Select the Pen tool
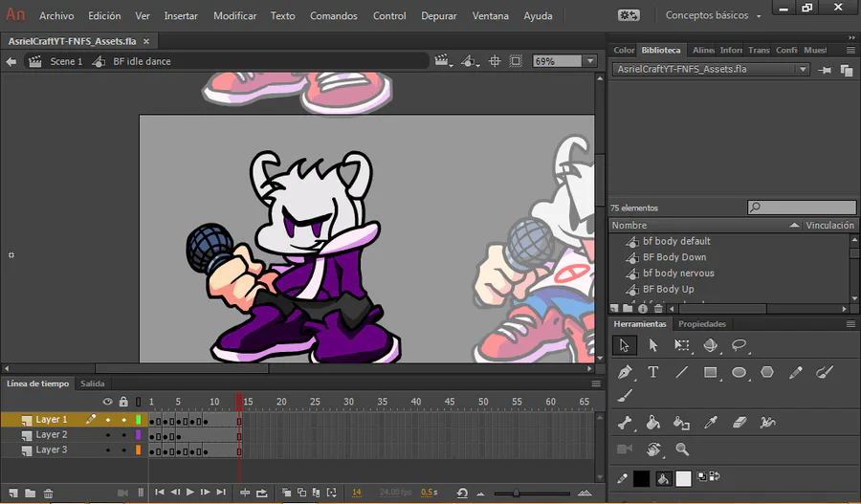Viewport: 861px width, 504px height. click(x=625, y=372)
